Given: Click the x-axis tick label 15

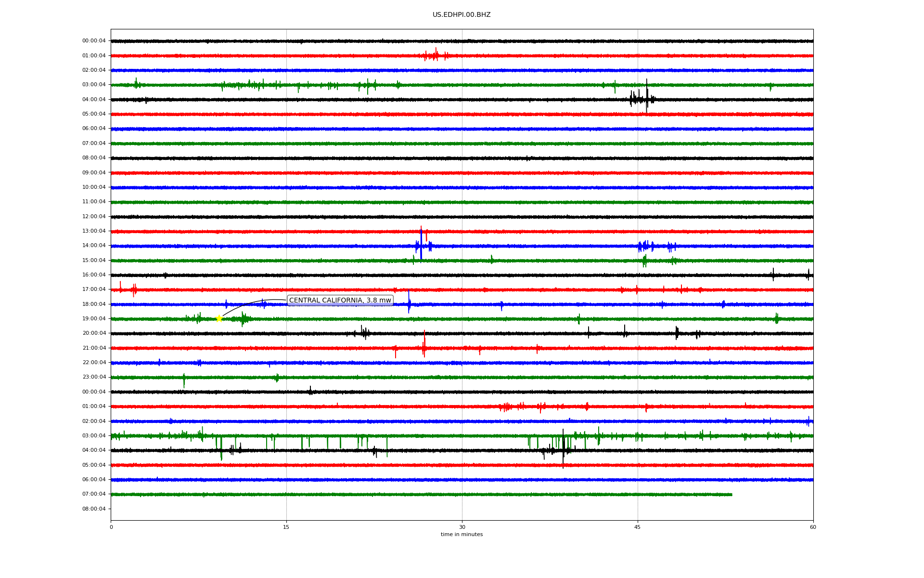Looking at the screenshot, I should tap(286, 527).
